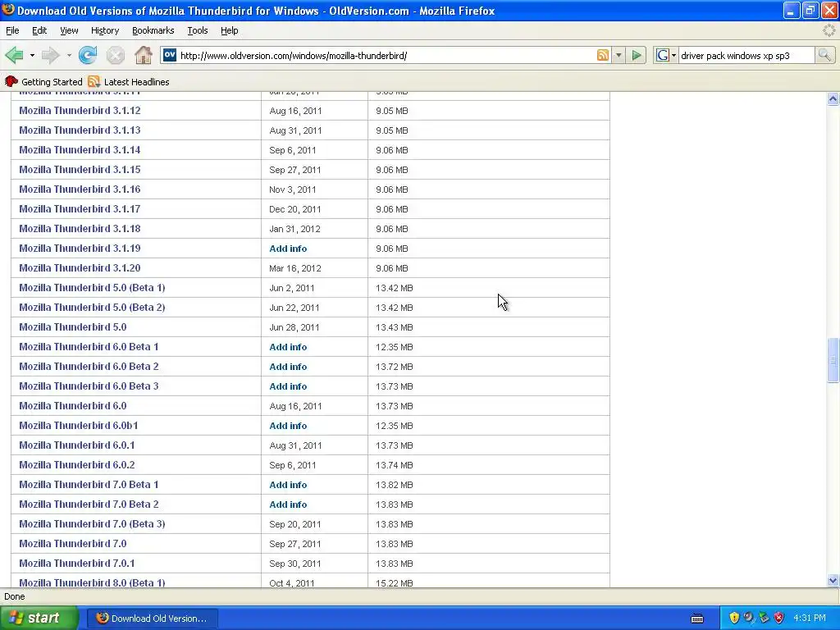Image resolution: width=840 pixels, height=630 pixels.
Task: Click Add info for Thunderbird 6.0 Beta 2
Action: [288, 367]
